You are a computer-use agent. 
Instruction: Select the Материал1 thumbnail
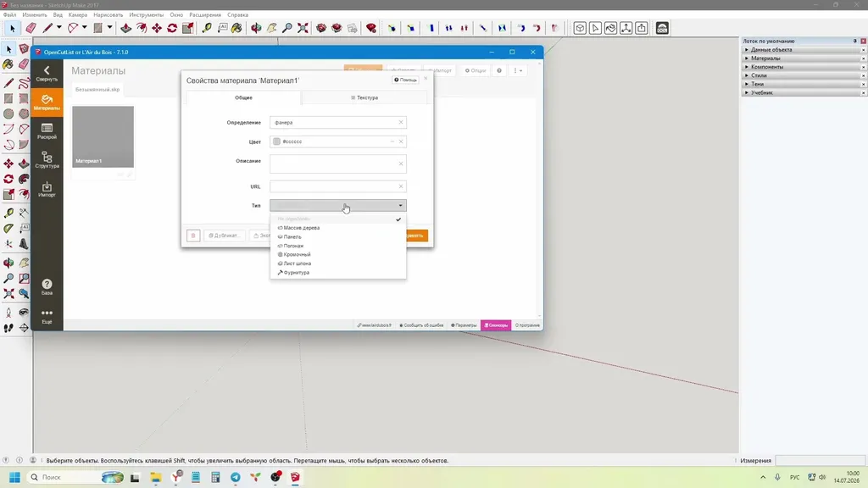103,136
